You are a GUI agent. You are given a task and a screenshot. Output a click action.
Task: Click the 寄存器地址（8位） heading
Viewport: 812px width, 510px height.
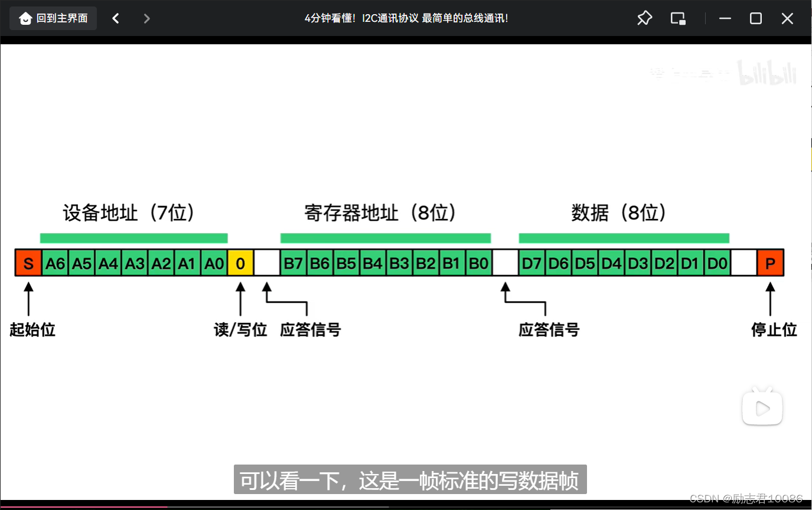[381, 212]
